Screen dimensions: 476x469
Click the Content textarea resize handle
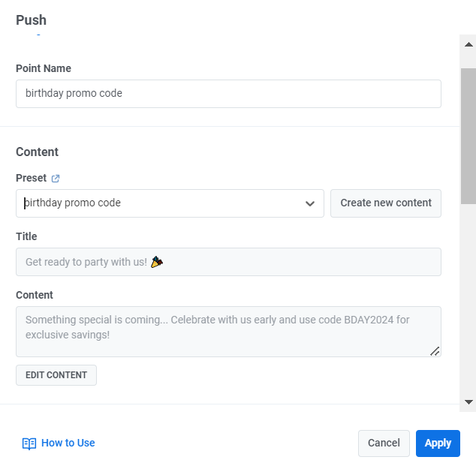click(435, 350)
